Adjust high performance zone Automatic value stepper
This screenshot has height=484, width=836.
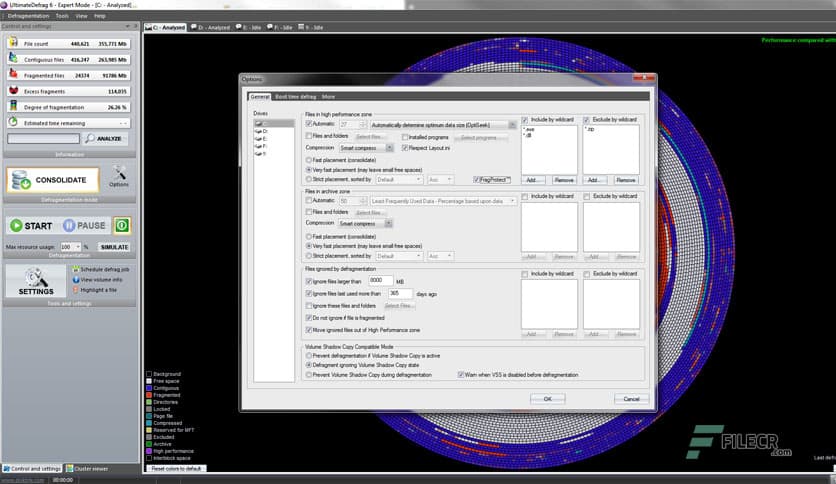363,124
